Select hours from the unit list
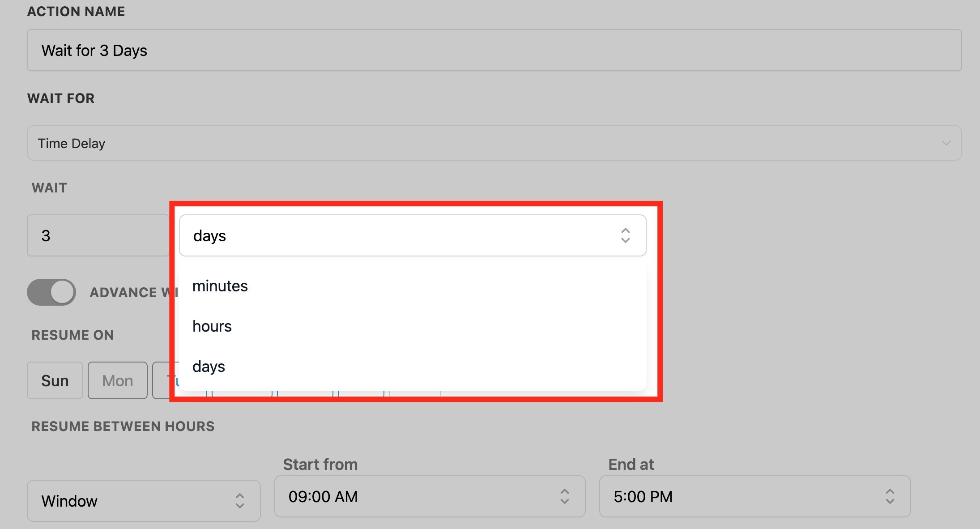Image resolution: width=980 pixels, height=529 pixels. pos(212,326)
